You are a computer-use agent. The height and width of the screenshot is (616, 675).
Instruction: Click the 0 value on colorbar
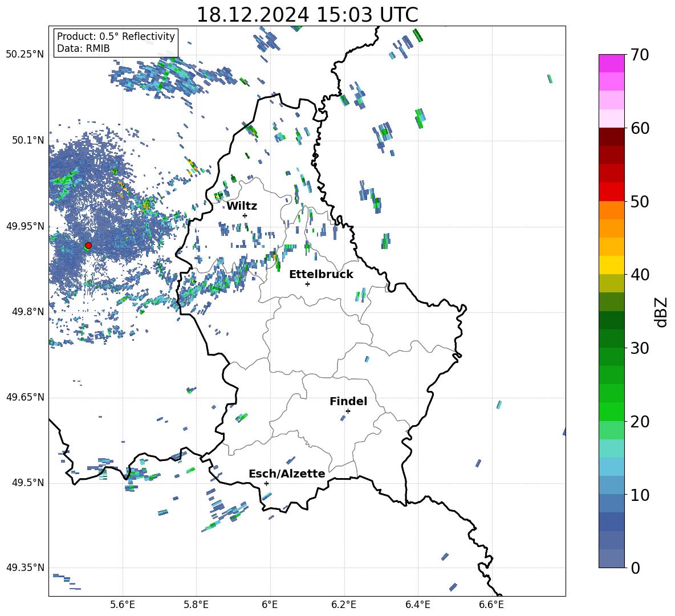pyautogui.click(x=635, y=568)
